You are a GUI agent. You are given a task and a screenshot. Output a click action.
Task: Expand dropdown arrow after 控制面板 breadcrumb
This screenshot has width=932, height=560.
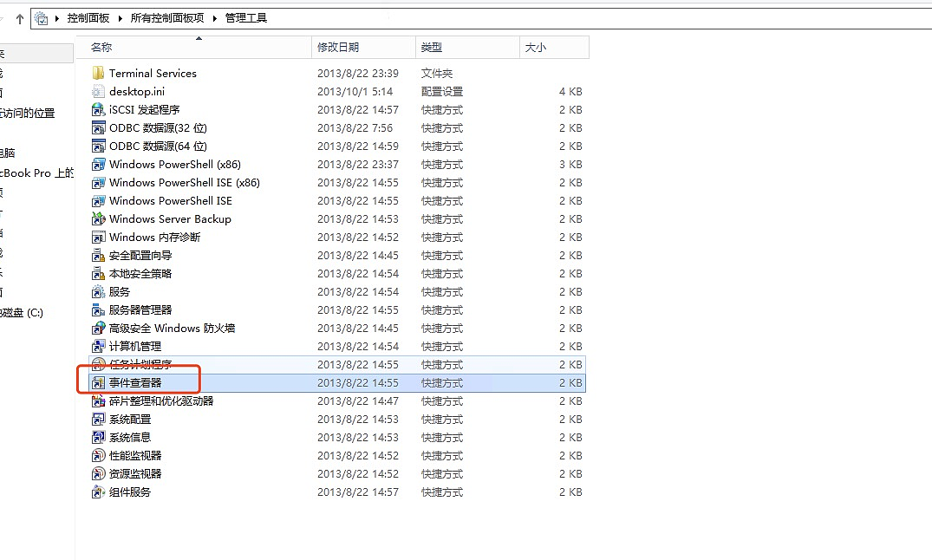(x=122, y=18)
